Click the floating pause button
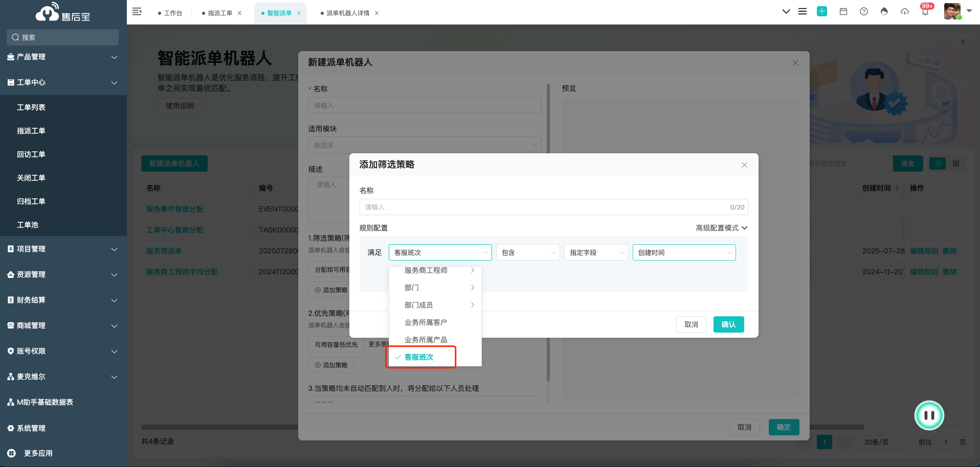The image size is (980, 467). [929, 415]
